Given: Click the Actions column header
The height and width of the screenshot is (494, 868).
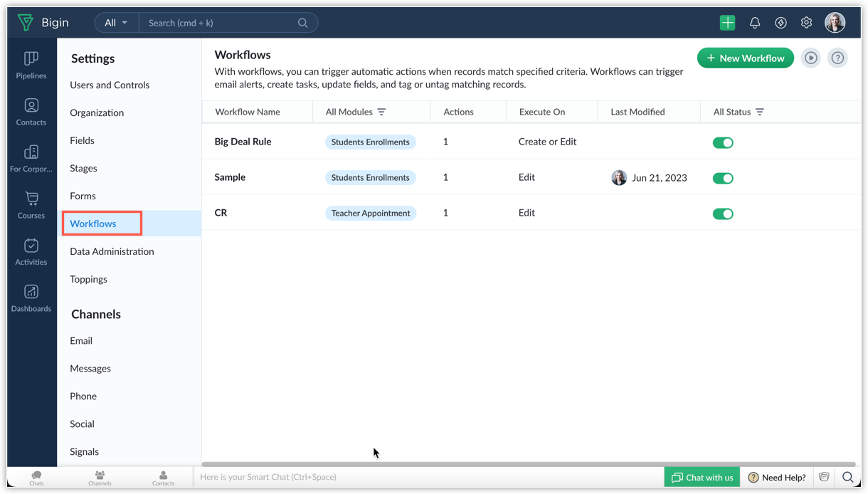Looking at the screenshot, I should [458, 112].
